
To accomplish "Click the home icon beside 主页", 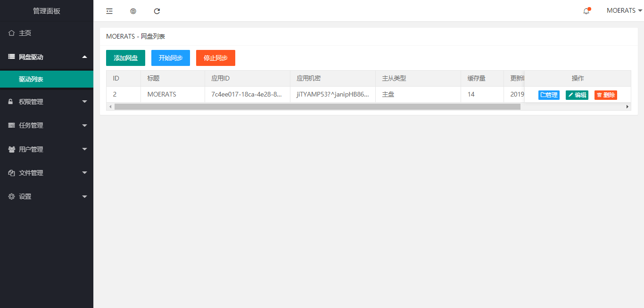I will click(12, 33).
